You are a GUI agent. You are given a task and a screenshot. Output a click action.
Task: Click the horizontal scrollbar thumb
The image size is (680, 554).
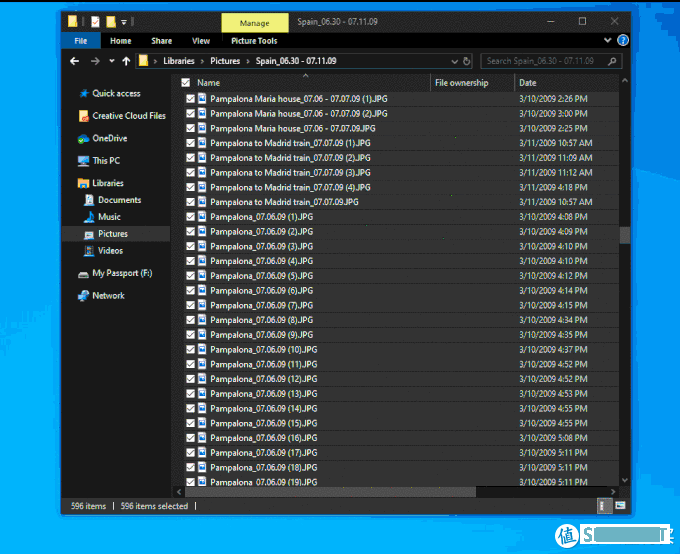click(x=330, y=491)
